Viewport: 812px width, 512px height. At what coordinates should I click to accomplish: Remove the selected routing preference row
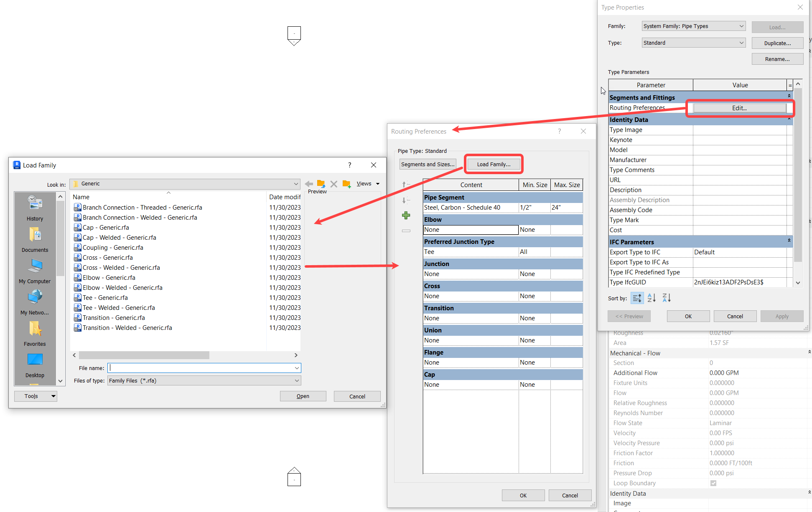406,231
